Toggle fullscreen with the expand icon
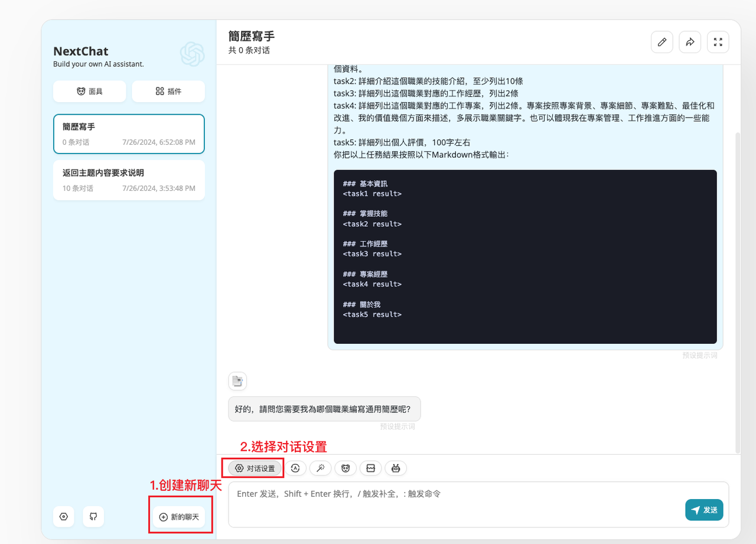756x544 pixels. pos(718,42)
